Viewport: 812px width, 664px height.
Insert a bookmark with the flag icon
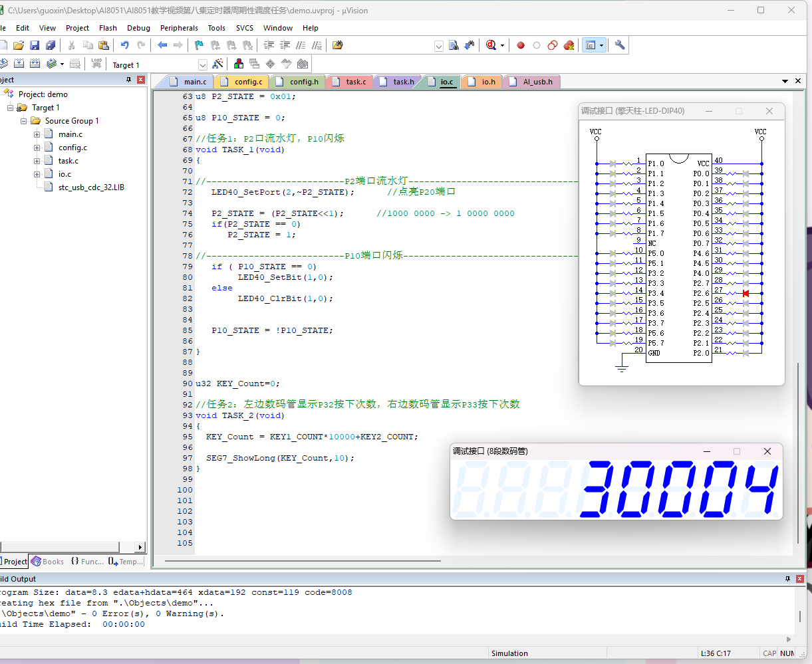pyautogui.click(x=200, y=45)
